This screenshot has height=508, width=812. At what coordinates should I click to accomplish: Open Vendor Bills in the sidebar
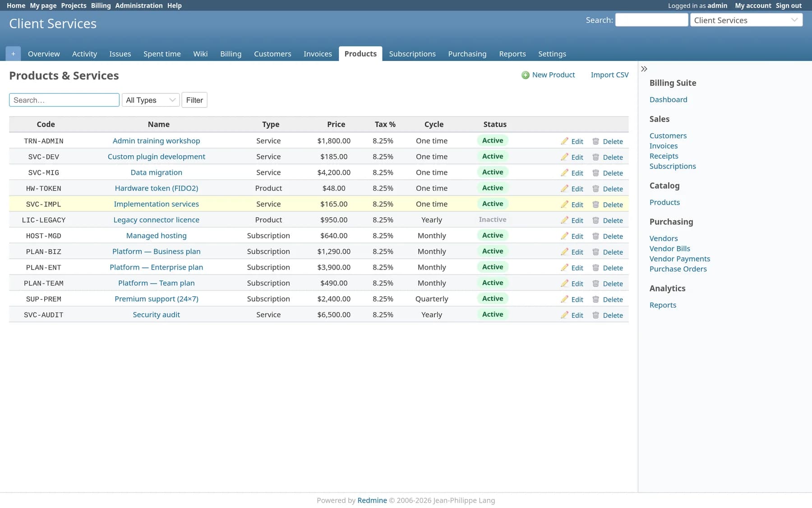coord(669,248)
